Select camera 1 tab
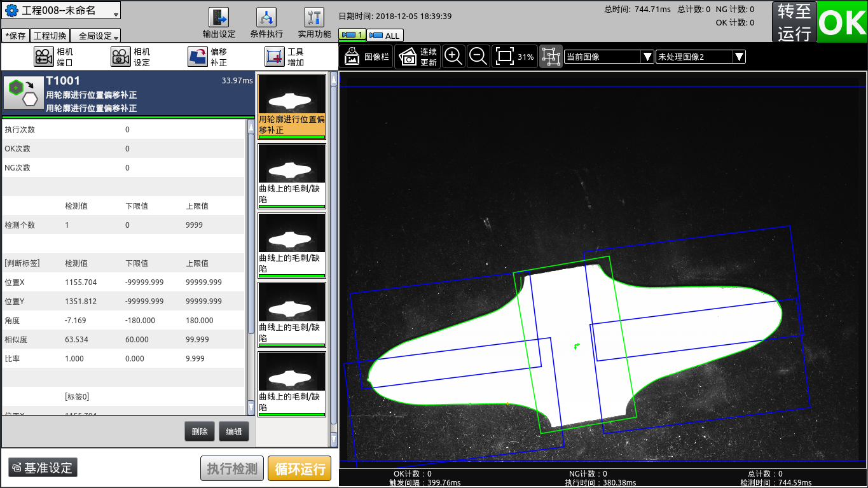 click(352, 35)
